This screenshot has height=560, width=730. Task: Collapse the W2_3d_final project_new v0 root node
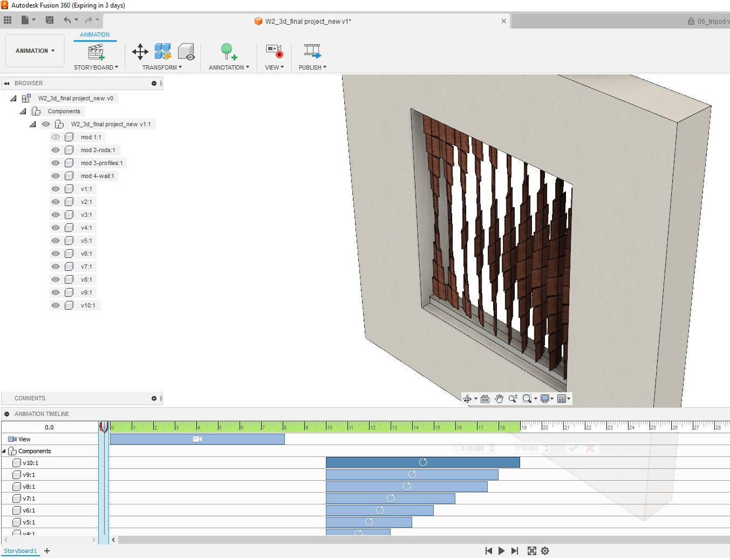pyautogui.click(x=13, y=98)
